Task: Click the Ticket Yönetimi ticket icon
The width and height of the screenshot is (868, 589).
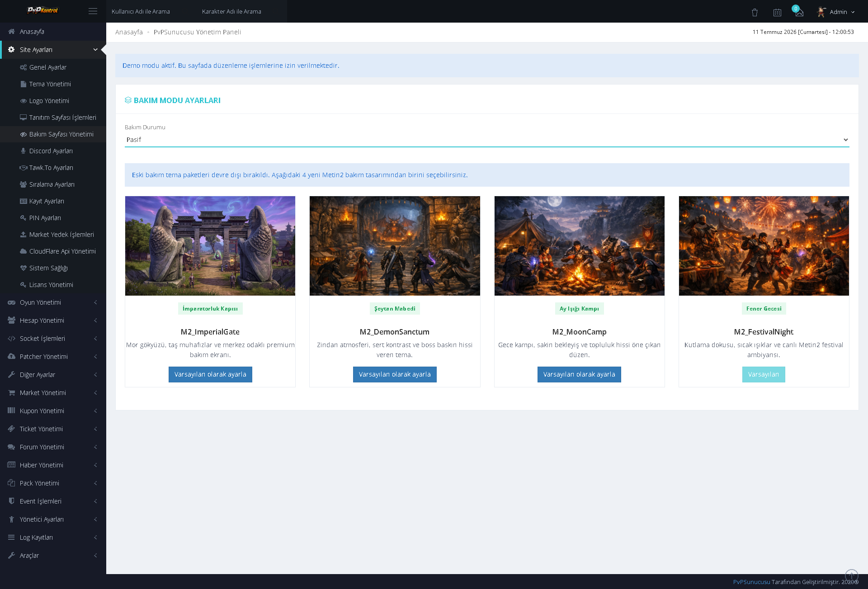Action: click(11, 429)
